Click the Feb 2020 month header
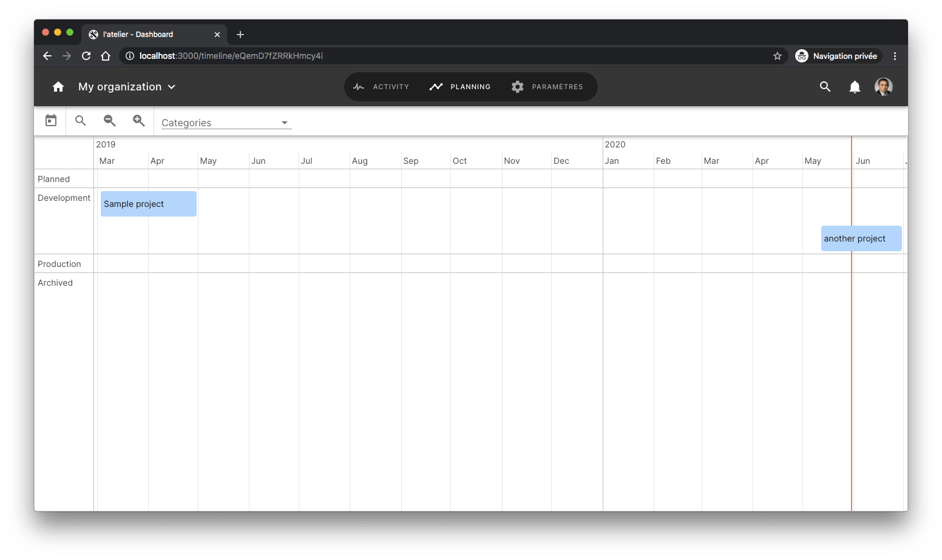The width and height of the screenshot is (942, 560). 663,161
